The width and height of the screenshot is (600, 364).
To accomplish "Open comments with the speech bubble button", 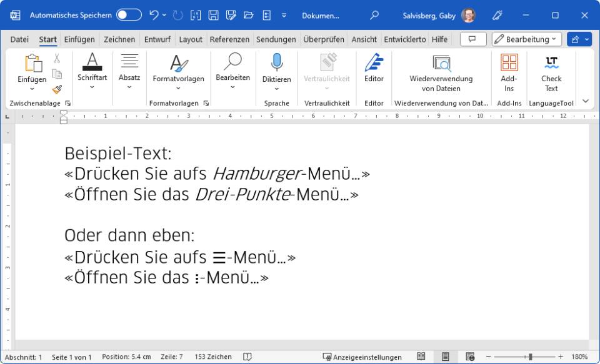I will pos(473,39).
